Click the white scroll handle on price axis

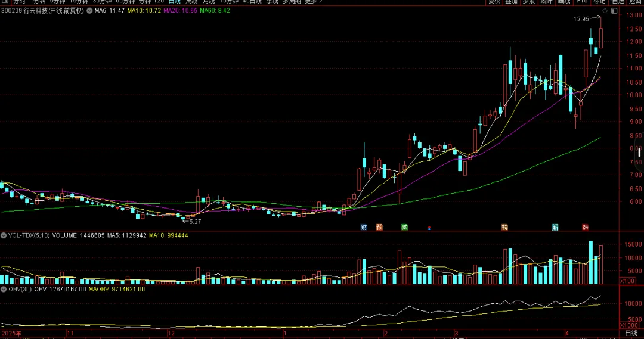pos(639,153)
